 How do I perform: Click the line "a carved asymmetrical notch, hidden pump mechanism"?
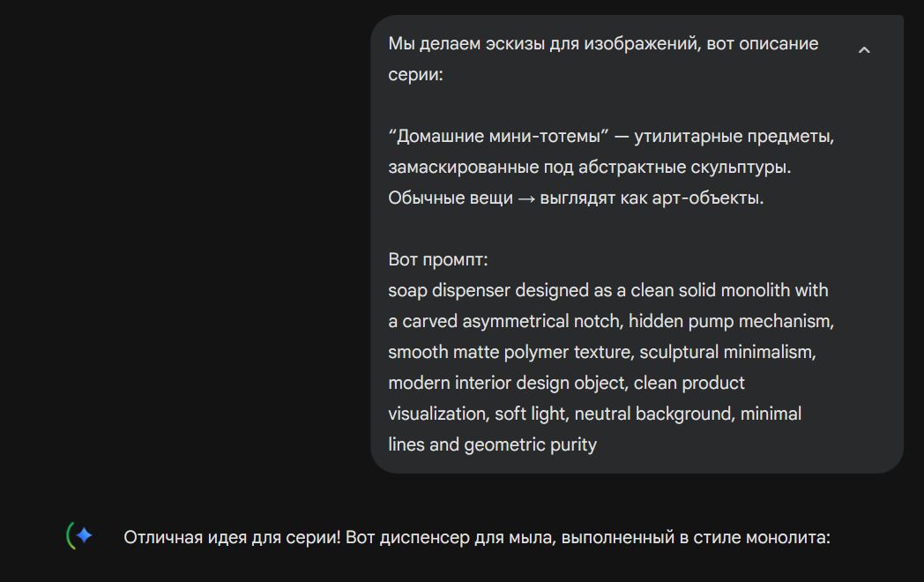(x=611, y=321)
